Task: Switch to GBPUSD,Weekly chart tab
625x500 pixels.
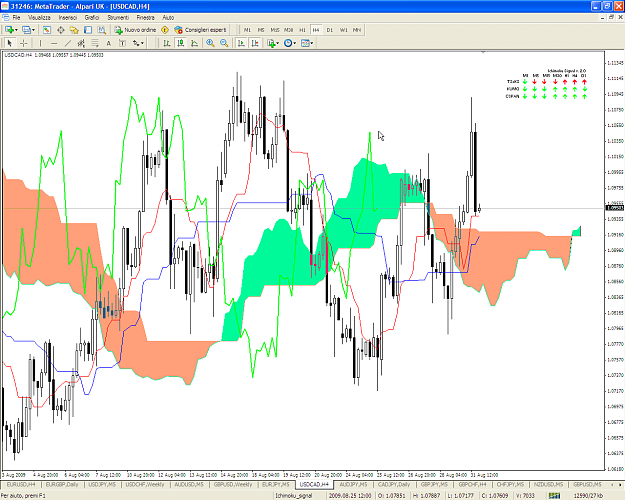Action: [x=233, y=484]
